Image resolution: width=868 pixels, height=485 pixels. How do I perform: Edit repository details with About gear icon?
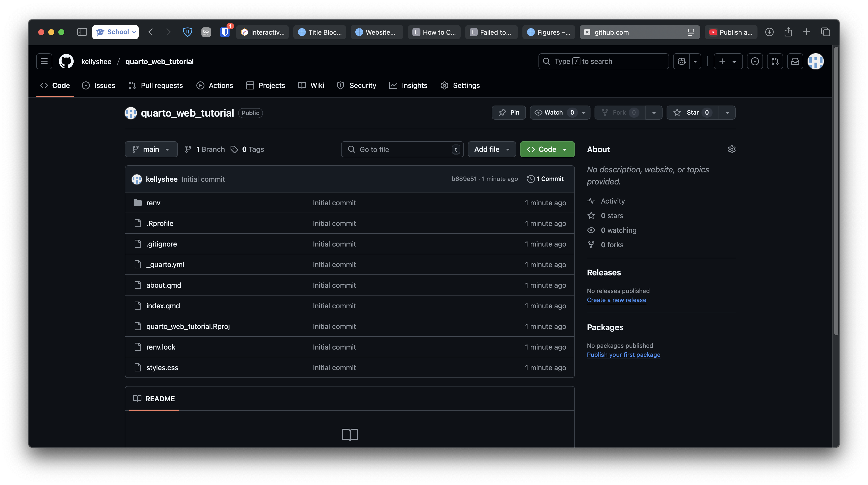pyautogui.click(x=732, y=149)
